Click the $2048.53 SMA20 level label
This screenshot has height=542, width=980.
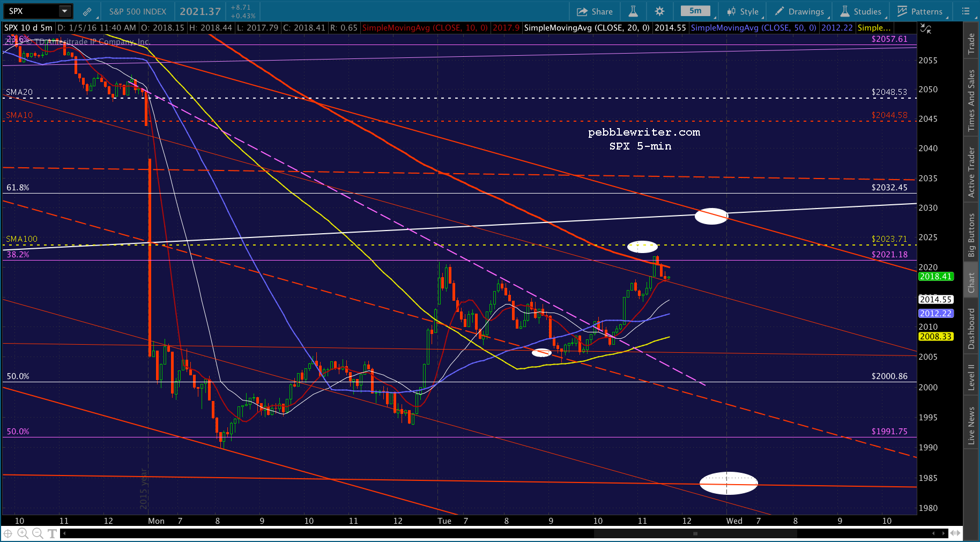pyautogui.click(x=889, y=92)
